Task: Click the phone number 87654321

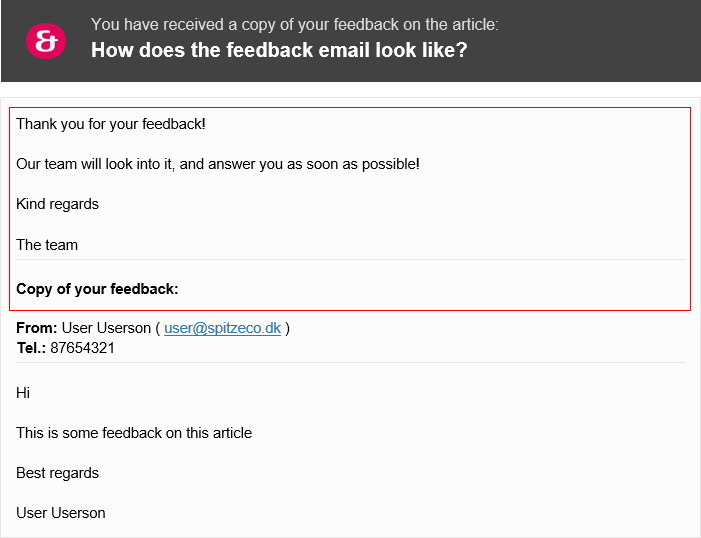Action: pyautogui.click(x=82, y=347)
